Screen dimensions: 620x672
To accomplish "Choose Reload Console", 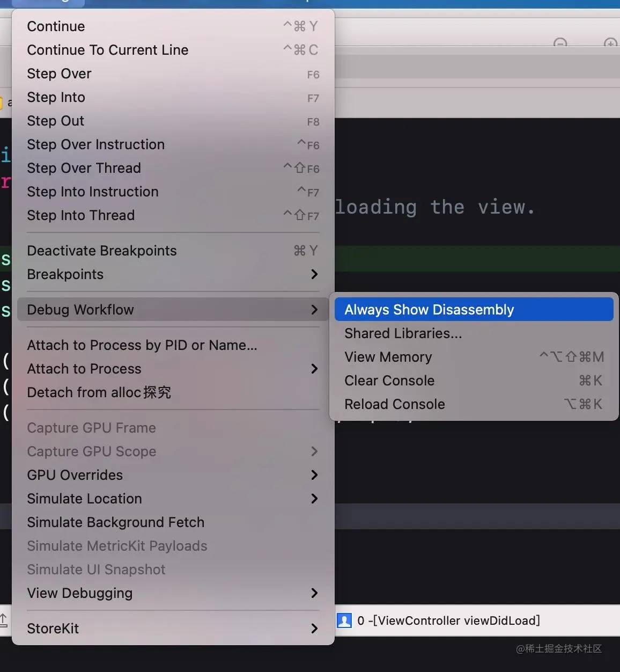I will pos(474,404).
